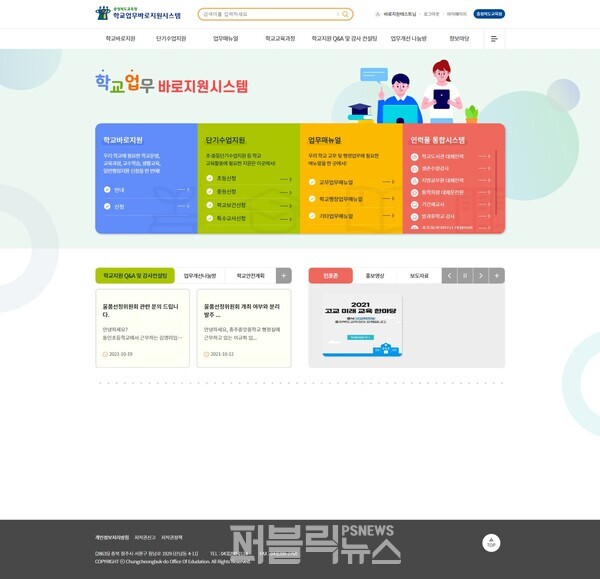The height and width of the screenshot is (579, 600).
Task: Switch to the 홍보영상 tab
Action: (x=375, y=276)
